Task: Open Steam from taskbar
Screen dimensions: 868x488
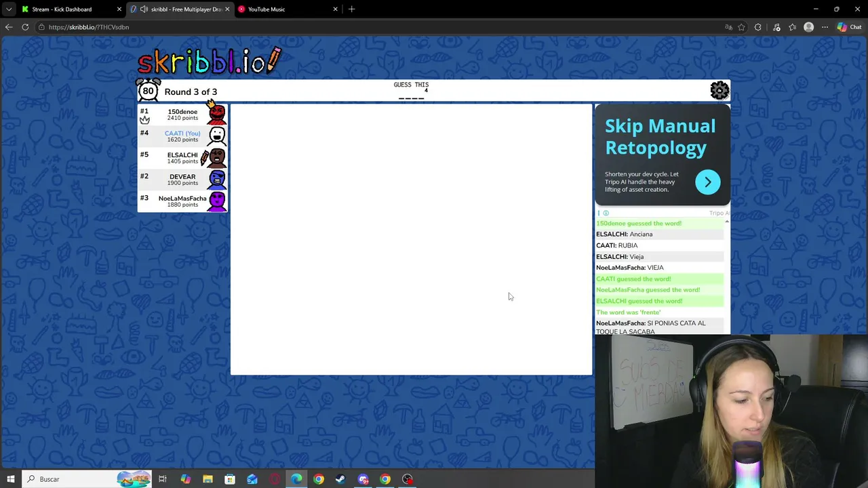Action: (340, 479)
